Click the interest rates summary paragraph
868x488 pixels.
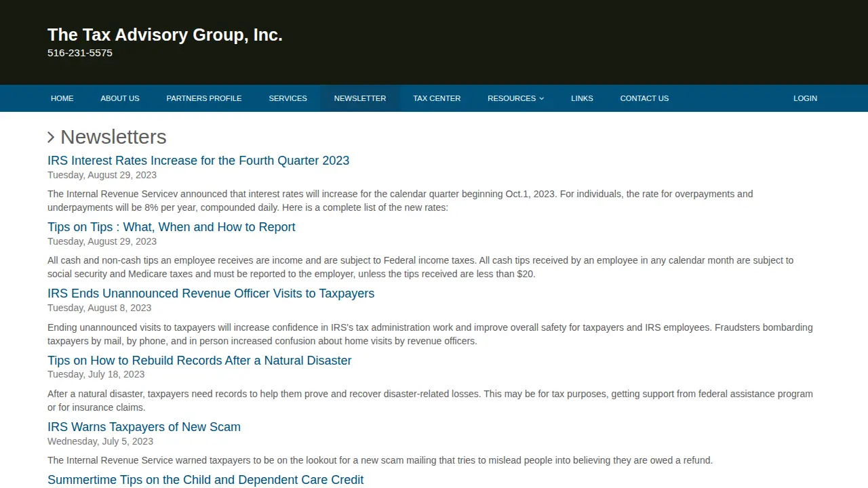pyautogui.click(x=400, y=201)
